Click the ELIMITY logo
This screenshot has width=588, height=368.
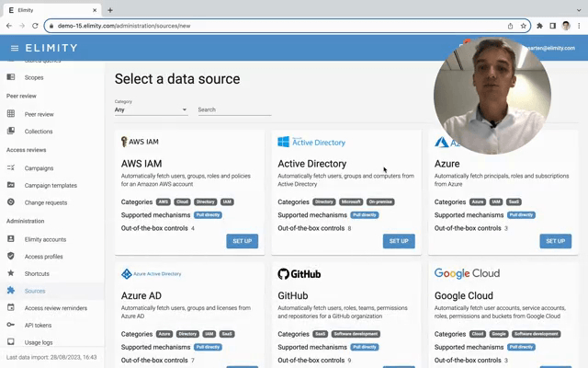coord(51,48)
